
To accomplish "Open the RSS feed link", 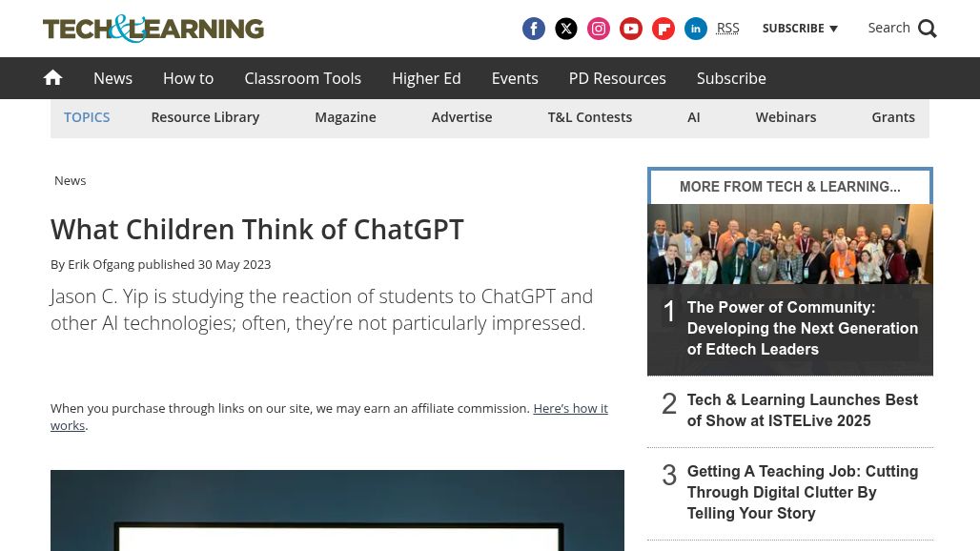I will click(x=727, y=28).
